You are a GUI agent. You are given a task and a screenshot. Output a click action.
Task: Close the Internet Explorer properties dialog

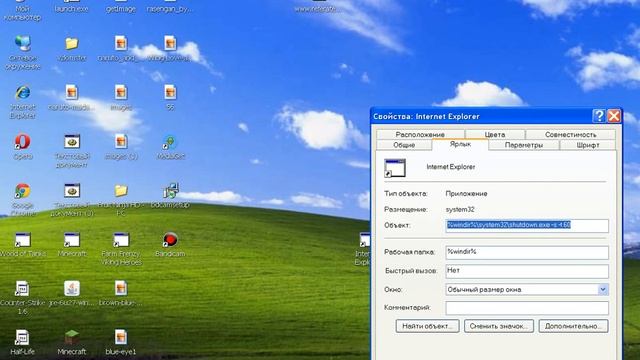[613, 116]
